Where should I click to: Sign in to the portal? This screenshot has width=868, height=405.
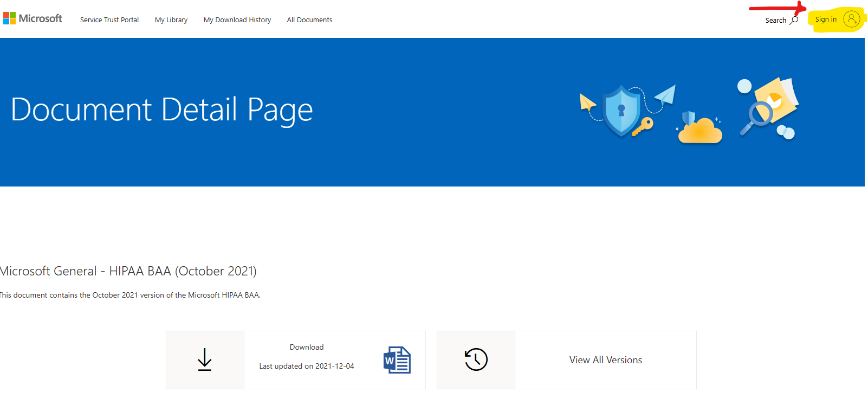(826, 20)
